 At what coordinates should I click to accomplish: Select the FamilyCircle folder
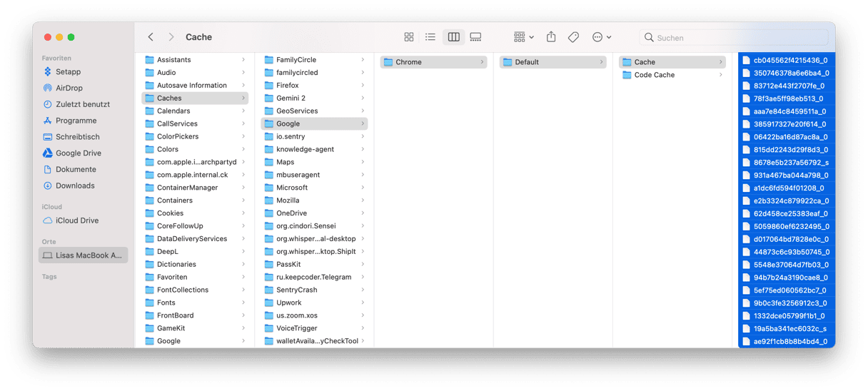click(314, 60)
